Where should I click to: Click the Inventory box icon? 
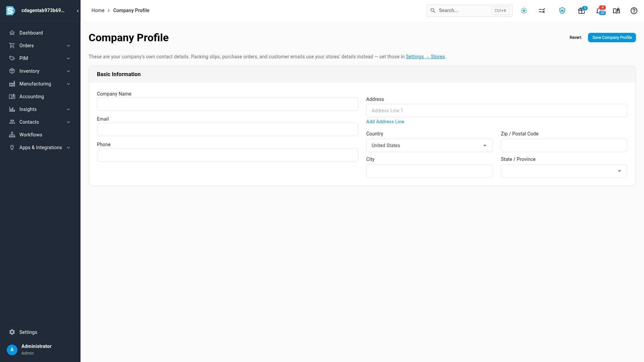pyautogui.click(x=12, y=71)
